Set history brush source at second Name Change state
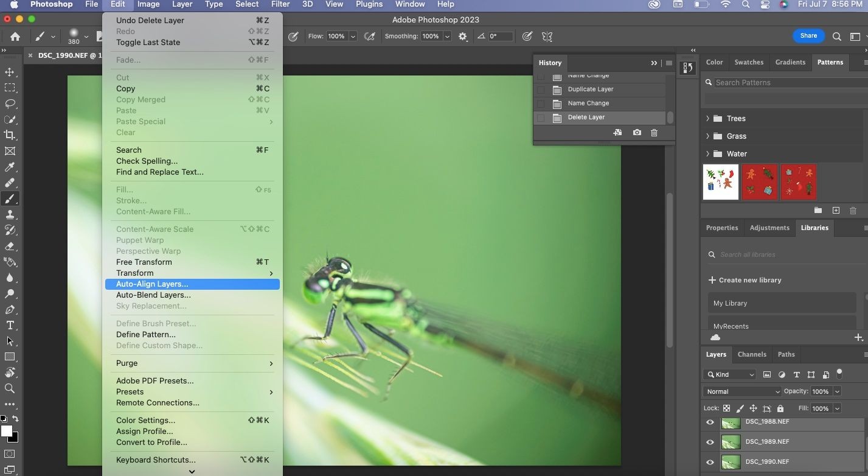This screenshot has width=868, height=476. (540, 103)
